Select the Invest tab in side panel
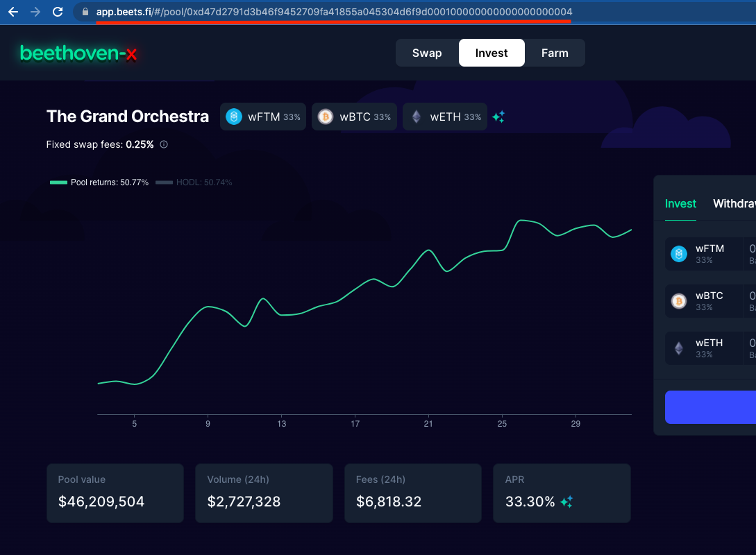The image size is (756, 555). point(680,204)
